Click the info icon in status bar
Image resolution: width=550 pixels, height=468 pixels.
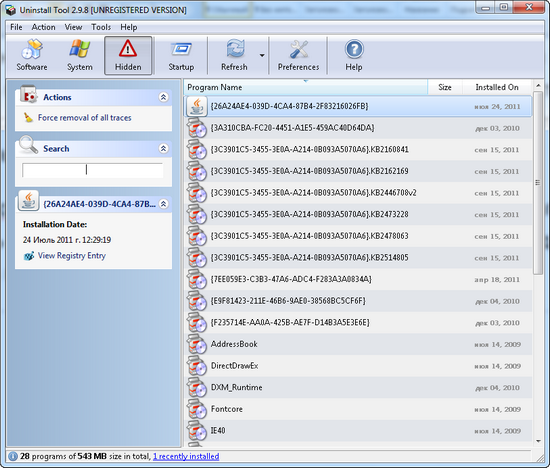[13, 456]
